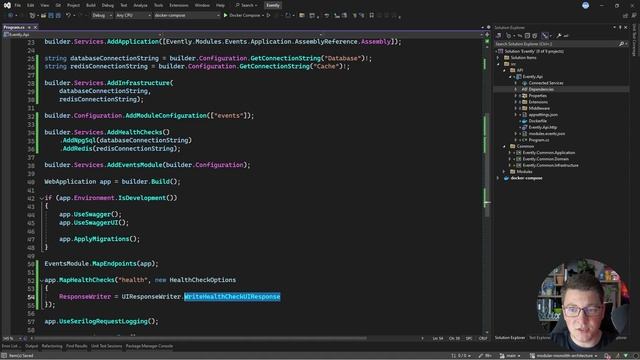
Task: Click the Connected Services icon
Action: click(524, 83)
